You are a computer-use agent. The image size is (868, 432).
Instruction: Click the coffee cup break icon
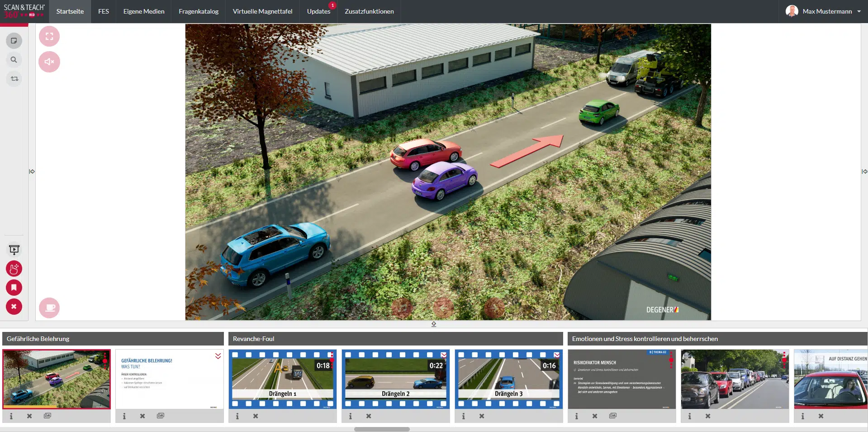coord(49,308)
